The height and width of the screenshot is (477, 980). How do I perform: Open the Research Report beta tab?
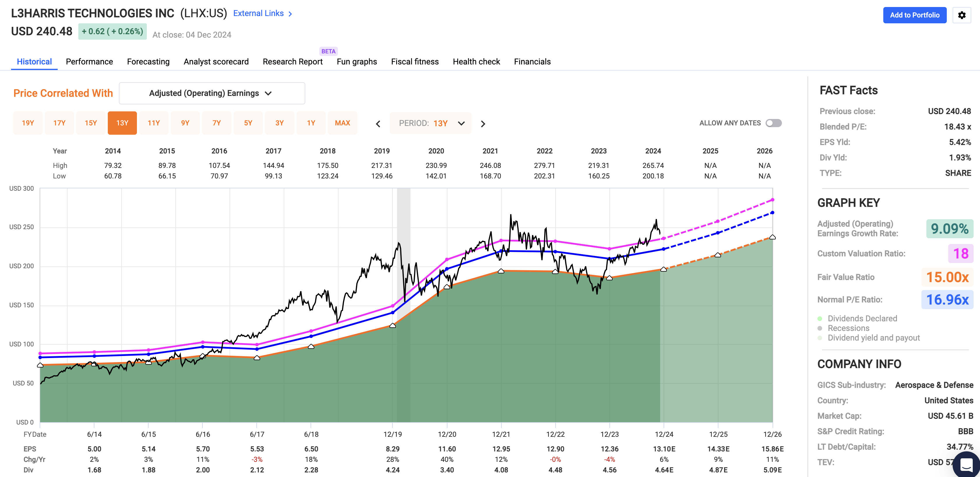[292, 61]
